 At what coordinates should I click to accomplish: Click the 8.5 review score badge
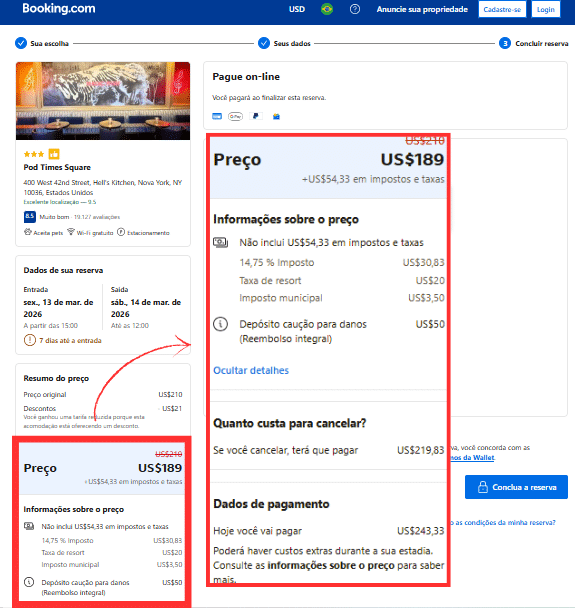(30, 217)
